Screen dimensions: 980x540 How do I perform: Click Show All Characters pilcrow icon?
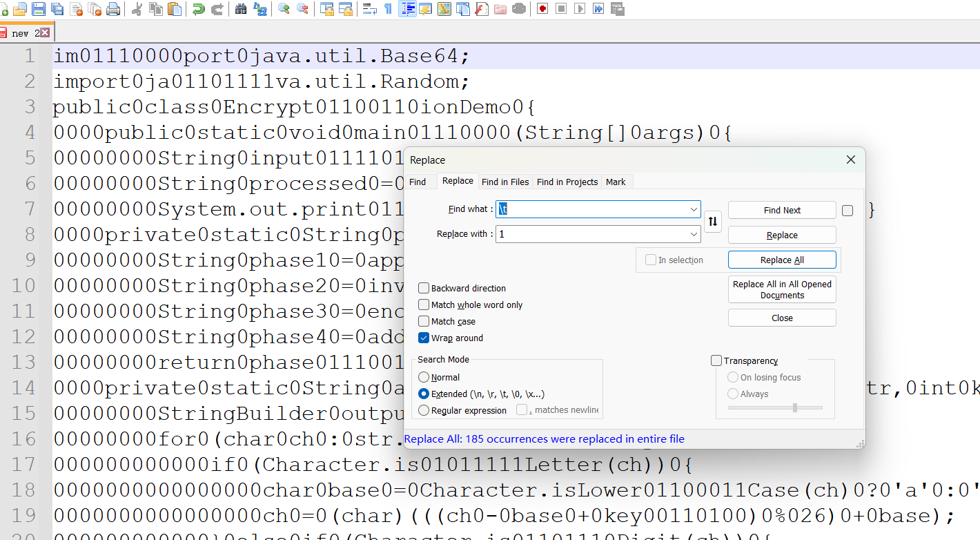(388, 9)
